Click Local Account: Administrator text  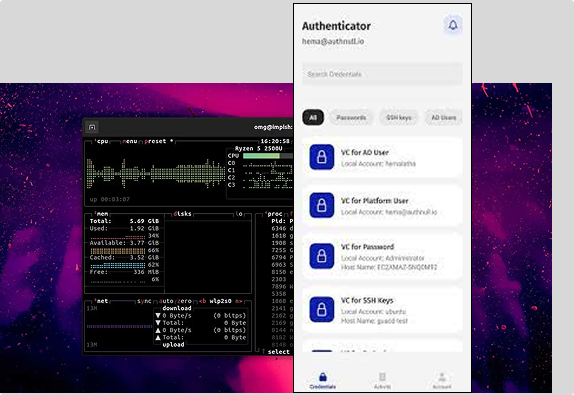(x=383, y=258)
